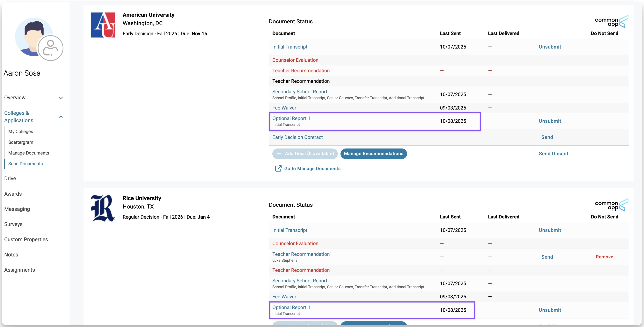
Task: Click Send Unsent for American University
Action: 553,154
